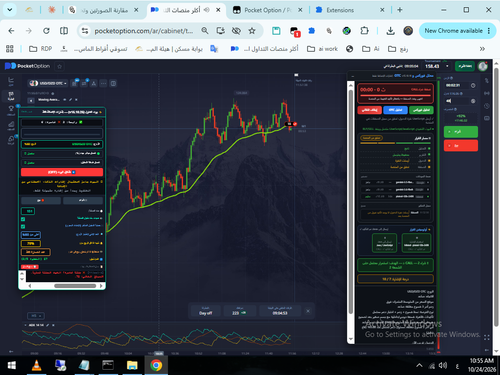Open File Explorer from the taskbar
Image resolution: width=500 pixels, height=375 pixels.
pyautogui.click(x=132, y=366)
